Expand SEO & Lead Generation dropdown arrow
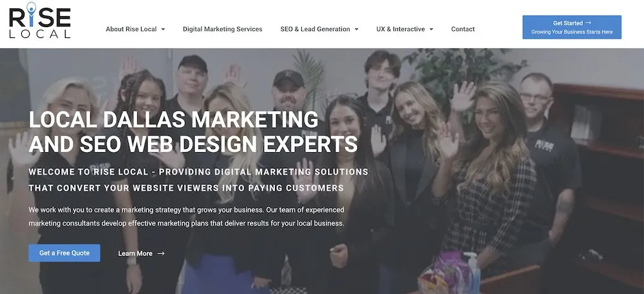 tap(357, 29)
